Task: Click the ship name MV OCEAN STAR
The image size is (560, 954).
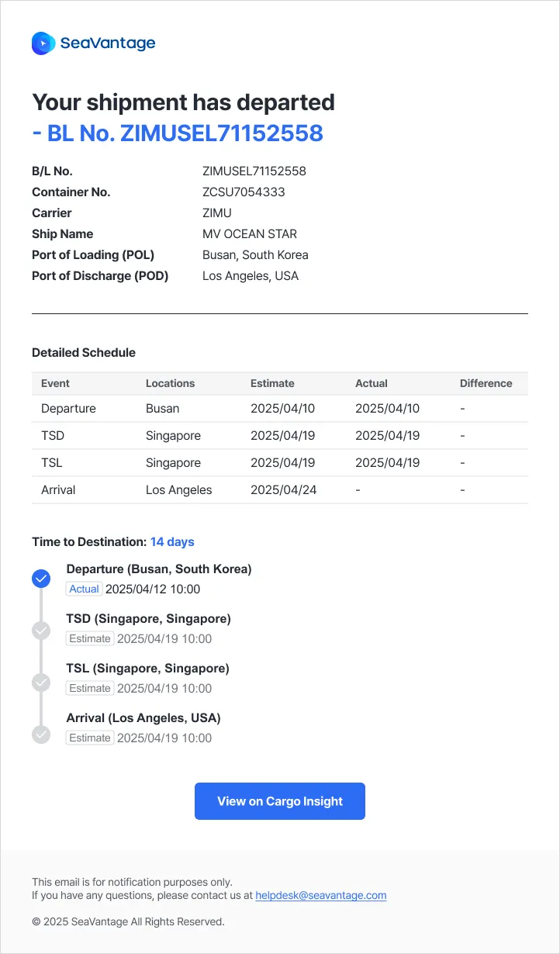Action: pyautogui.click(x=250, y=234)
